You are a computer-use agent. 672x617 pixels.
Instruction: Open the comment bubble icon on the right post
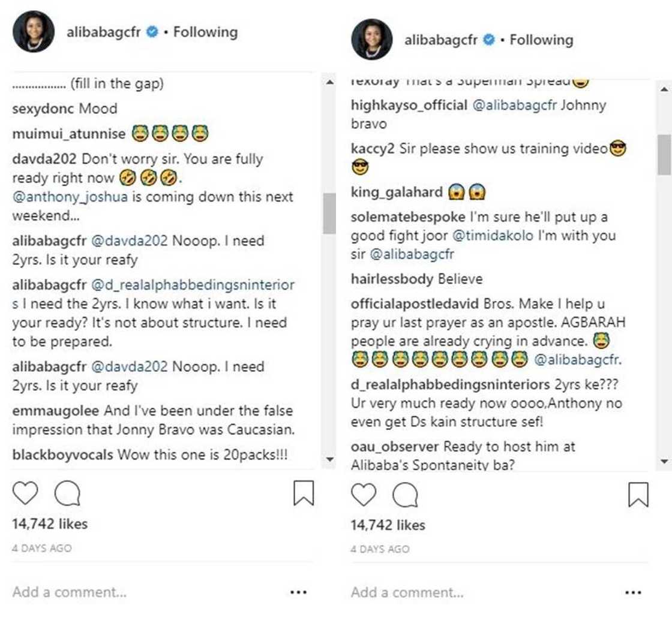pos(406,493)
